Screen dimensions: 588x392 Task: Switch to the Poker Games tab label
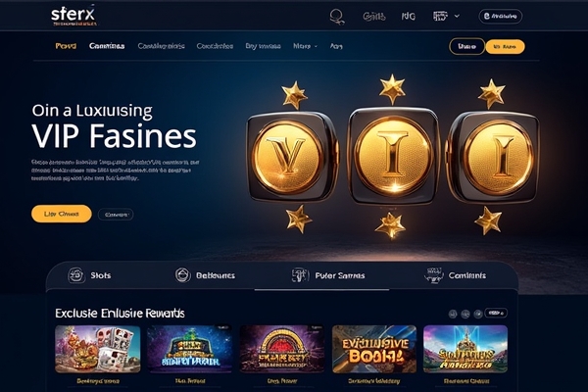(x=340, y=275)
